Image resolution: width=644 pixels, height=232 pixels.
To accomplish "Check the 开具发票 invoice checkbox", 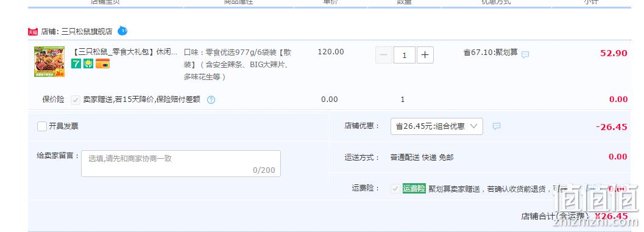I will click(42, 126).
